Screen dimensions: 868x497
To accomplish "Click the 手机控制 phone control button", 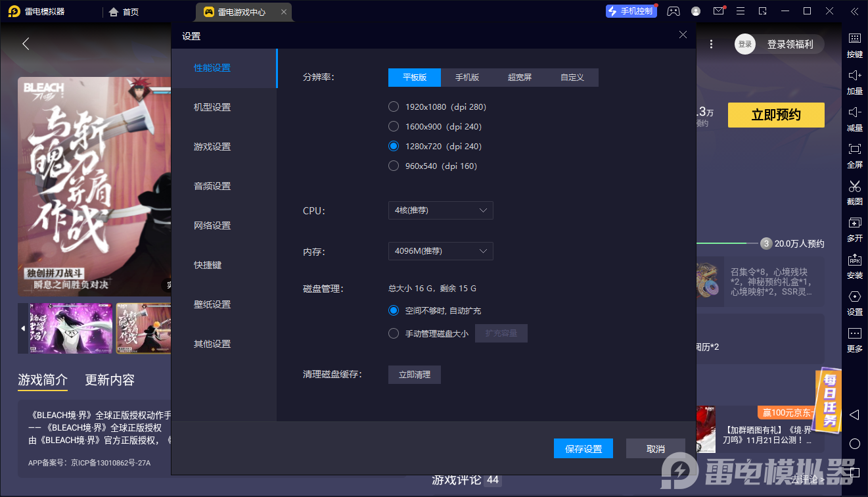I will pyautogui.click(x=631, y=11).
